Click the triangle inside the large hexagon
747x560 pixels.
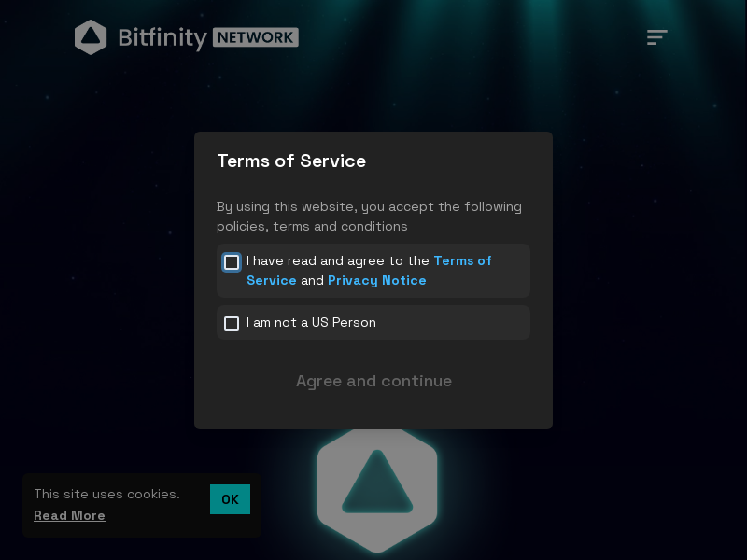376,483
